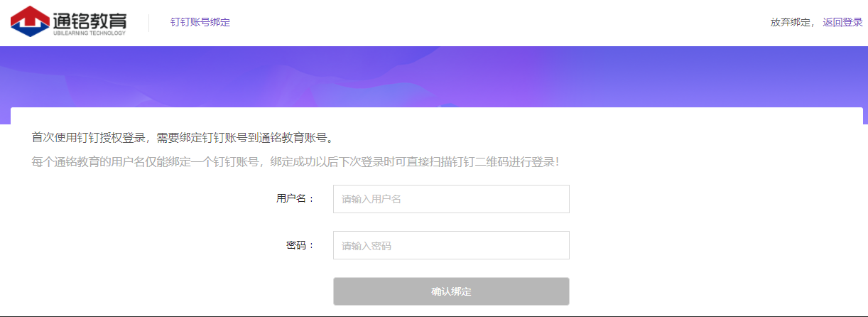Image resolution: width=868 pixels, height=317 pixels.
Task: Select the 钉钉账号绑定 header title
Action: (x=200, y=22)
